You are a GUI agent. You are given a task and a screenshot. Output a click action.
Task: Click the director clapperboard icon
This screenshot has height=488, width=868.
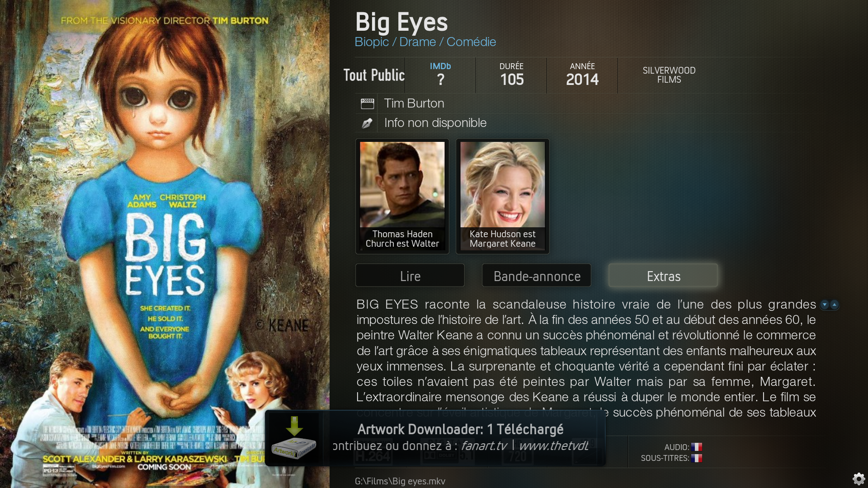coord(367,104)
